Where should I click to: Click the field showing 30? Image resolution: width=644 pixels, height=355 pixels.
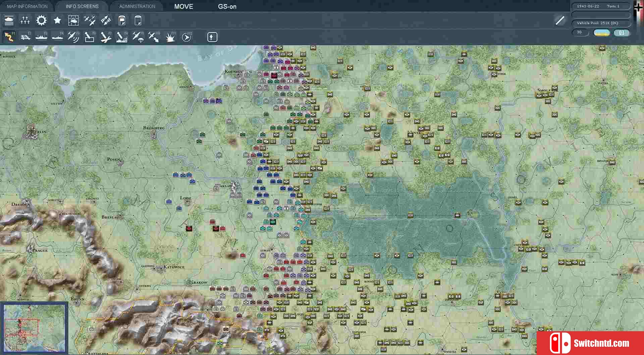coord(580,33)
